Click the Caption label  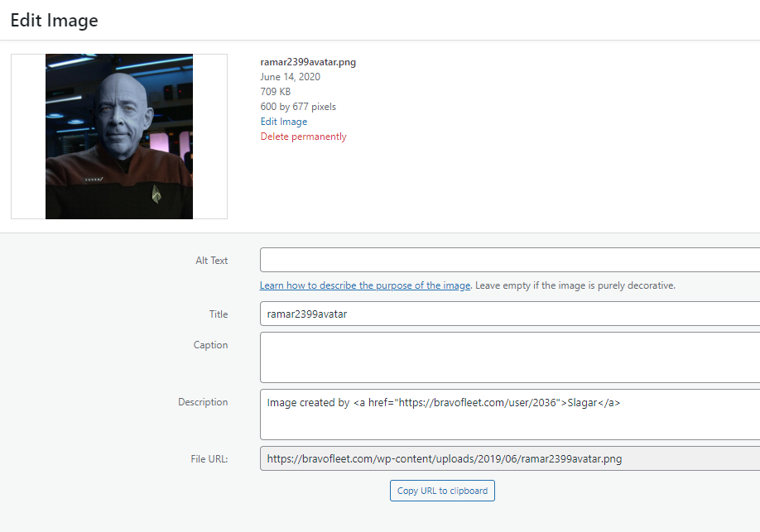click(x=210, y=345)
